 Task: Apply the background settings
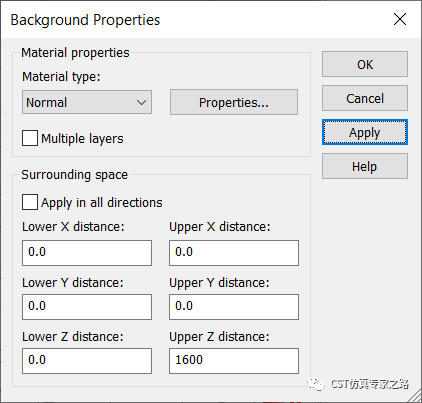tap(365, 132)
